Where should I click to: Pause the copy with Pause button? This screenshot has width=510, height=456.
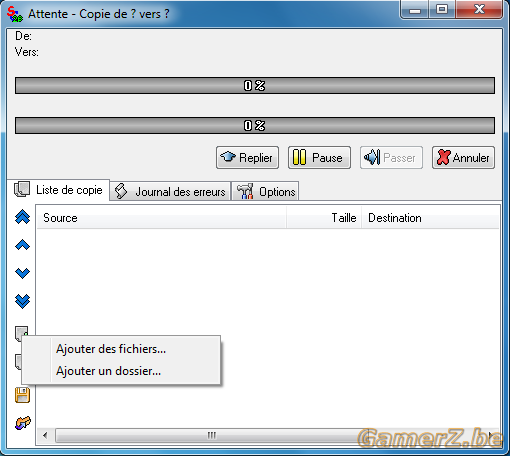coord(319,157)
